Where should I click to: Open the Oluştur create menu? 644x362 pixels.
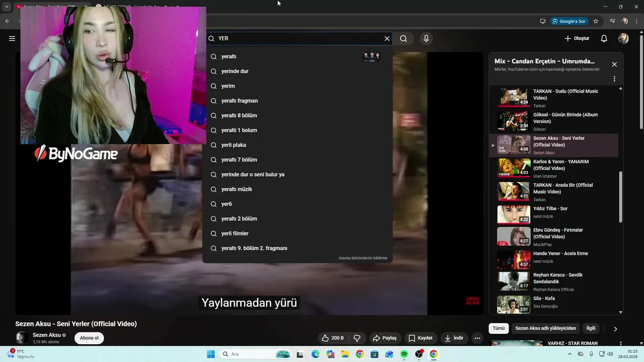point(577,38)
